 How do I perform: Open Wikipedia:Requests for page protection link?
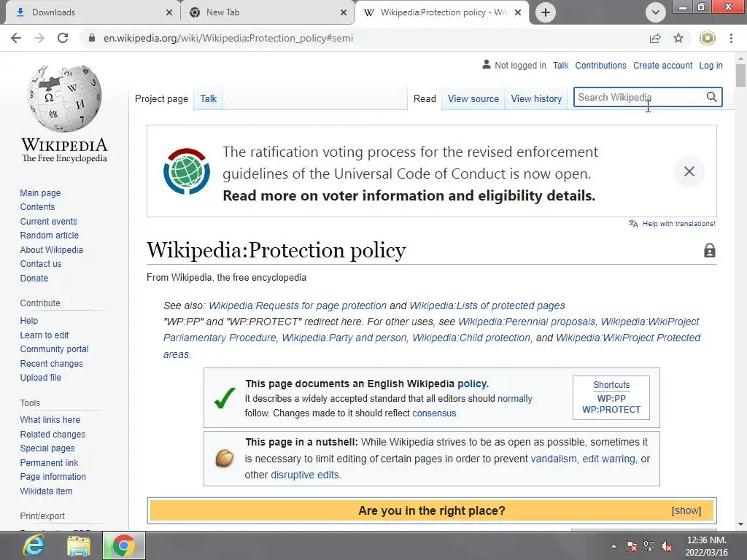(x=298, y=306)
